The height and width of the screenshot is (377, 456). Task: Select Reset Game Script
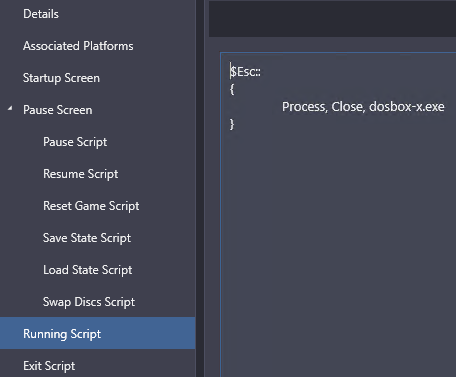(91, 206)
